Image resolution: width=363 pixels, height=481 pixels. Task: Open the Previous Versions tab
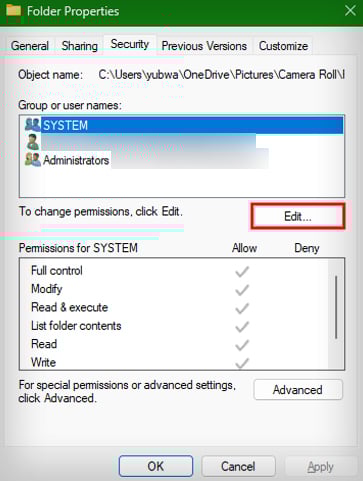(204, 46)
